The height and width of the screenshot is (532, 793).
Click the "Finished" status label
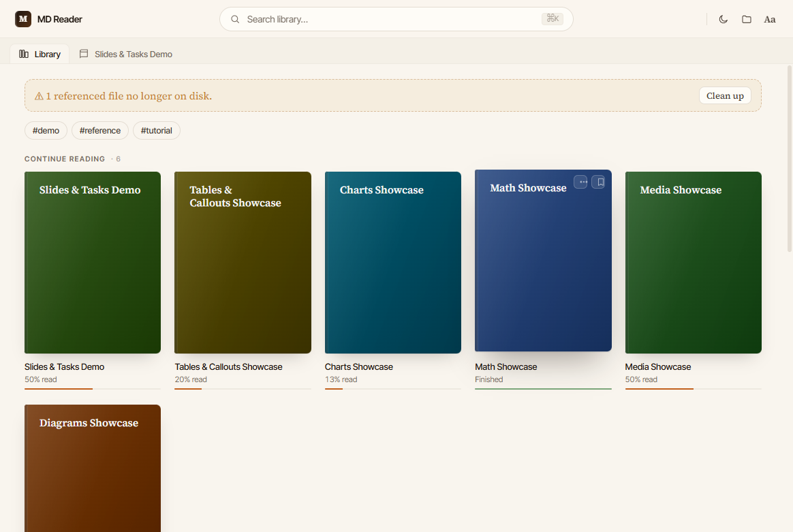pos(489,379)
